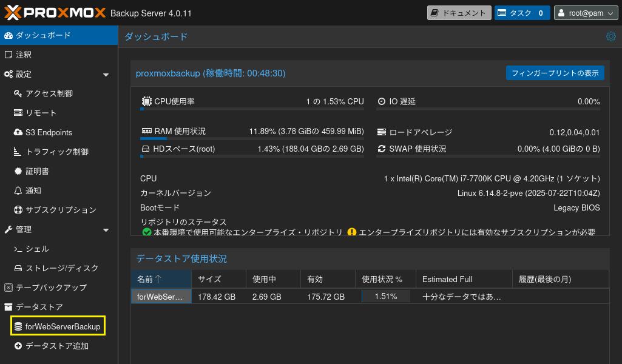Sort by サイズ column header
622x364 pixels.
tap(218, 279)
